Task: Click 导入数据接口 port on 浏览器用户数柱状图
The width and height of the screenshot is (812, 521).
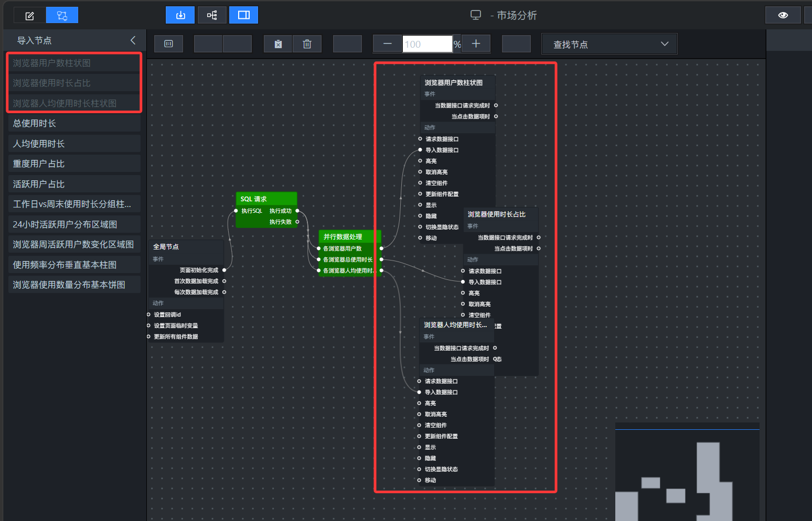Action: pos(420,150)
